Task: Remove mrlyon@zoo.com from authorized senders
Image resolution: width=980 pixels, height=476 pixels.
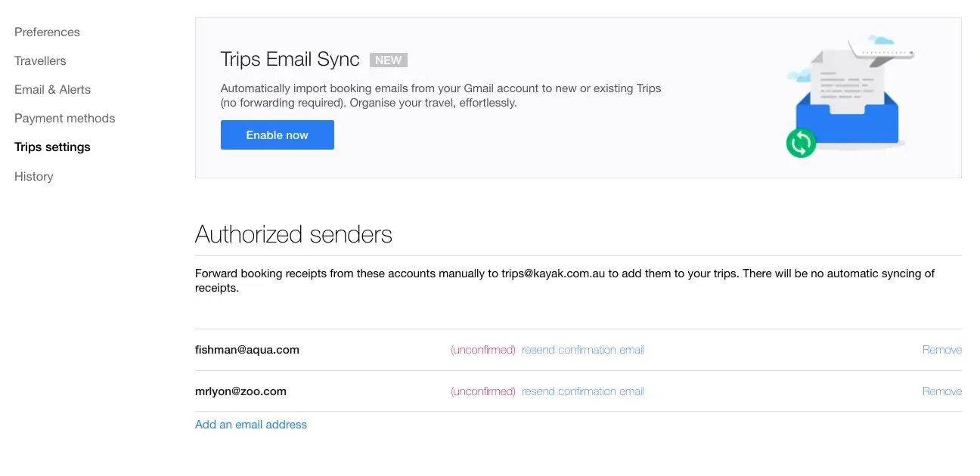Action: [941, 391]
